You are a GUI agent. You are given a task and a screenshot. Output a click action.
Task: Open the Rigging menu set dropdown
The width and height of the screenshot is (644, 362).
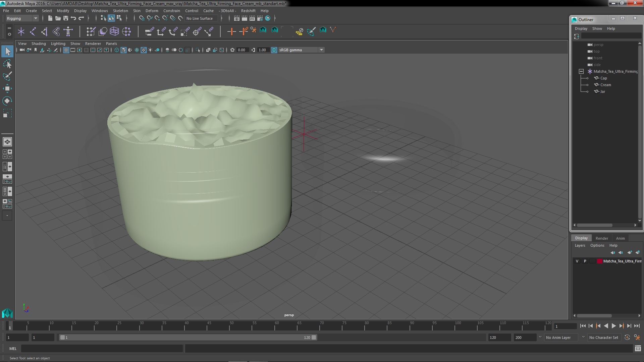coord(22,18)
